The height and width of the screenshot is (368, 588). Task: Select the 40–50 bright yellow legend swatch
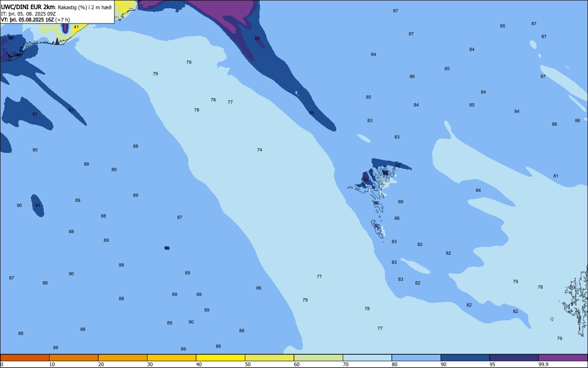point(220,357)
